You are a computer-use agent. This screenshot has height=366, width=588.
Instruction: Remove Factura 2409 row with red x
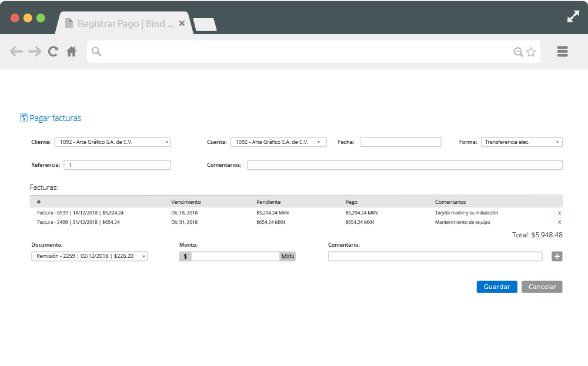(560, 222)
